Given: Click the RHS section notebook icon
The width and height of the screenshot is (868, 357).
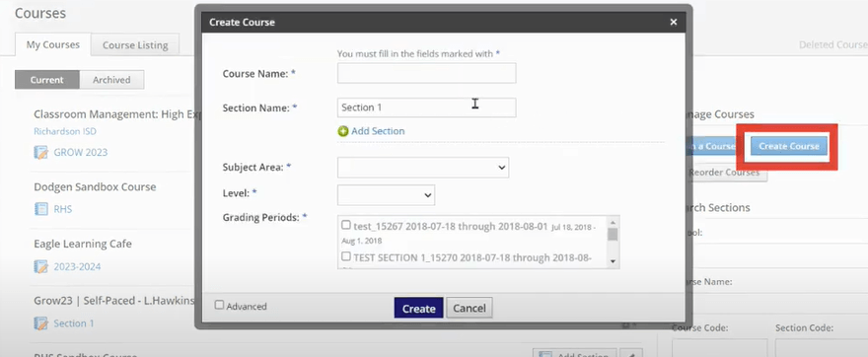Looking at the screenshot, I should (41, 209).
